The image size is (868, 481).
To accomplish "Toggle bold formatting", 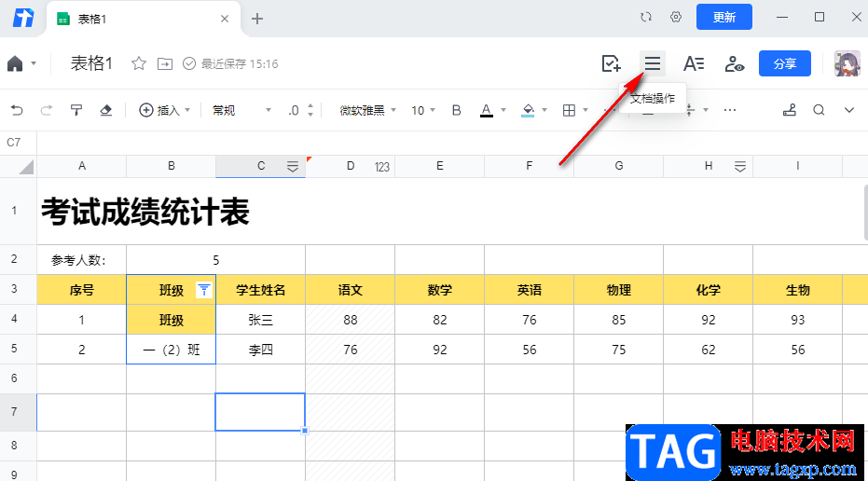I will (456, 110).
